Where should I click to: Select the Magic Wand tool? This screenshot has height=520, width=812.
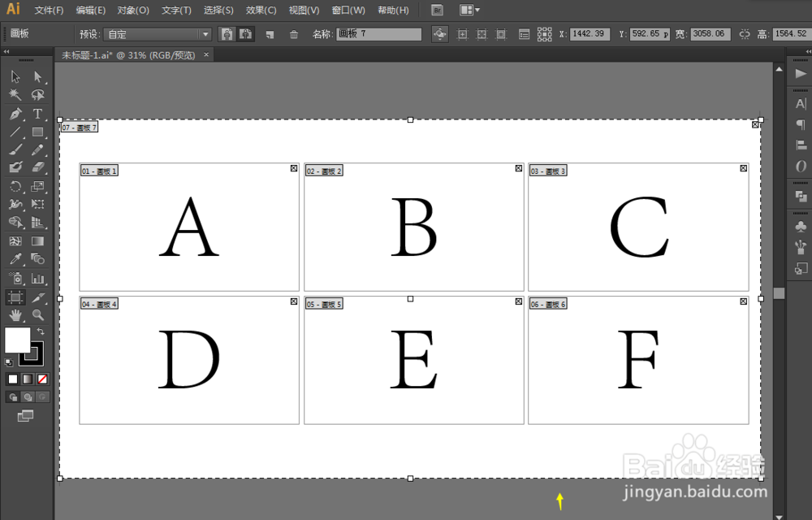15,95
